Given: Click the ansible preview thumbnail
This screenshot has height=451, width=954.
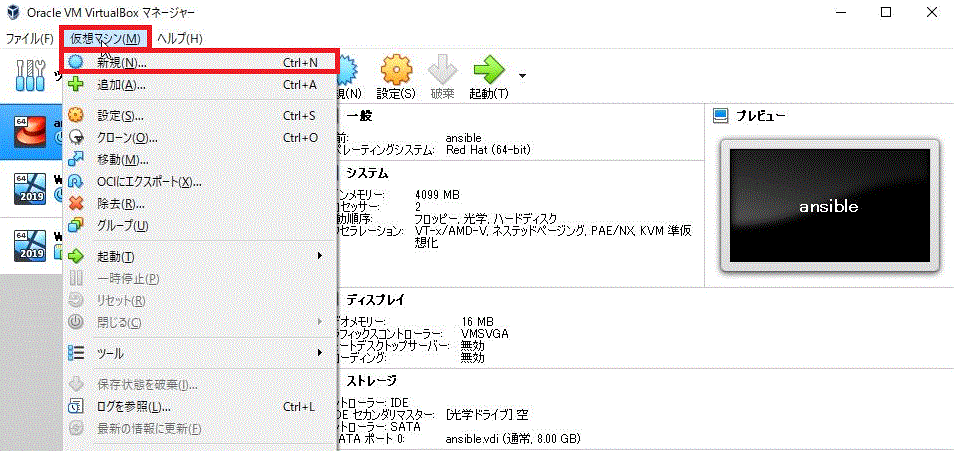Looking at the screenshot, I should click(x=830, y=206).
